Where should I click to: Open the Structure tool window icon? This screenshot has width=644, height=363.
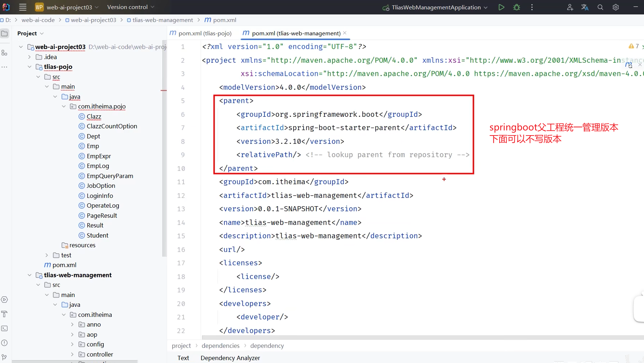(x=5, y=53)
